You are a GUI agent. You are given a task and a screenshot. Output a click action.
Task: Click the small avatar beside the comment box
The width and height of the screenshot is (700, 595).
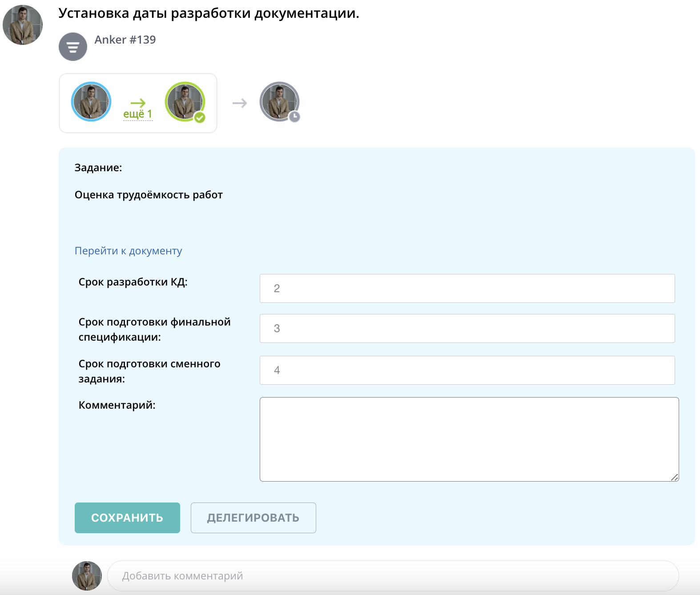pyautogui.click(x=87, y=576)
